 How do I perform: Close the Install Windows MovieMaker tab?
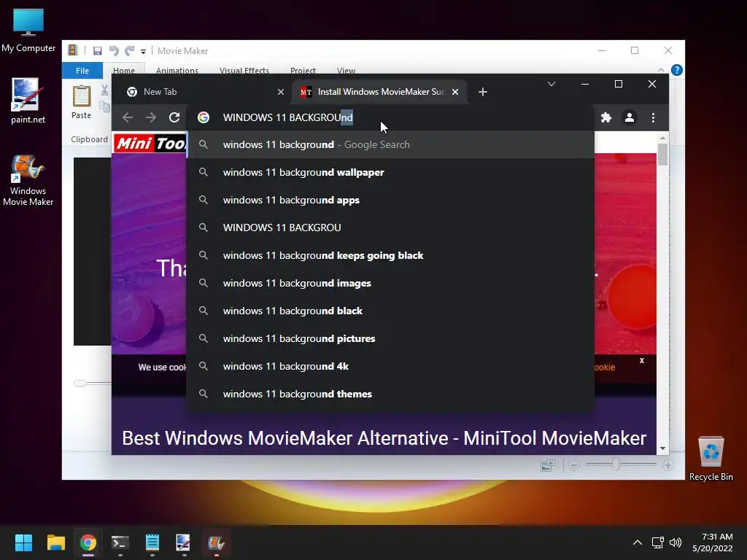point(455,92)
